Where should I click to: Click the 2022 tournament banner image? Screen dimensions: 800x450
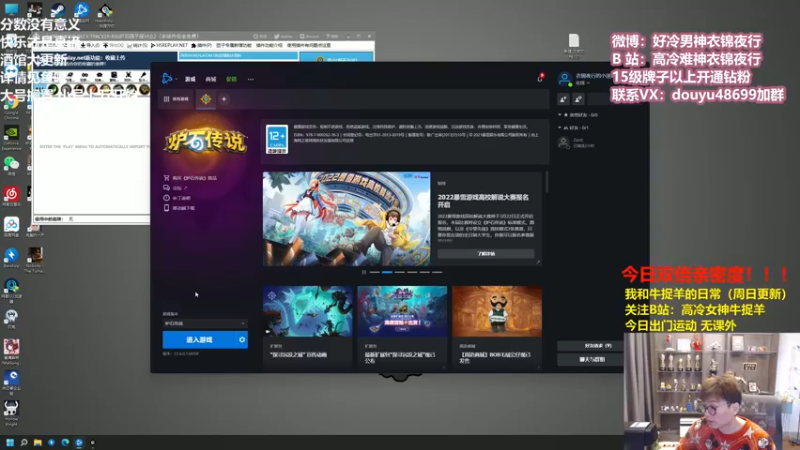pyautogui.click(x=346, y=218)
